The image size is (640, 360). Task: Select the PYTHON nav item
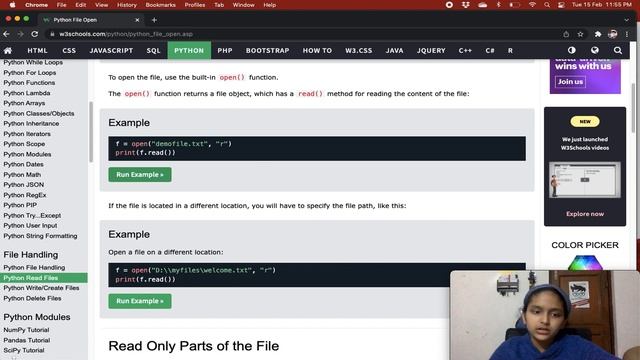click(x=189, y=51)
